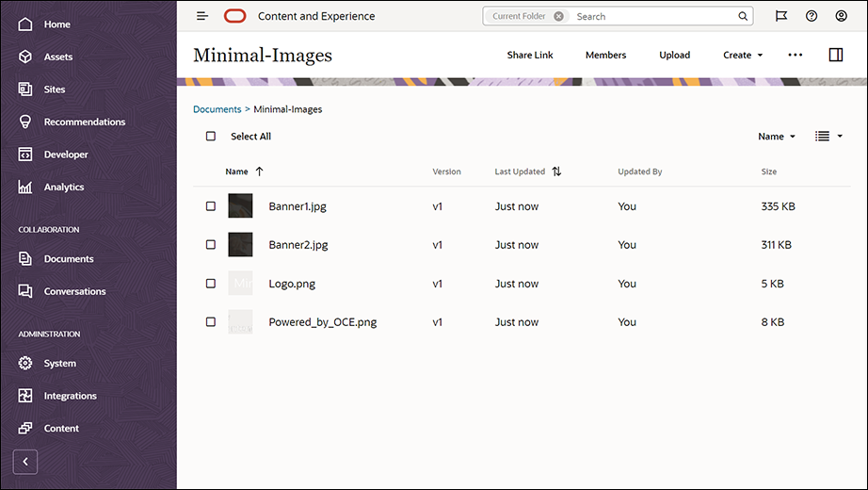Check the Select All checkbox
868x490 pixels.
211,136
